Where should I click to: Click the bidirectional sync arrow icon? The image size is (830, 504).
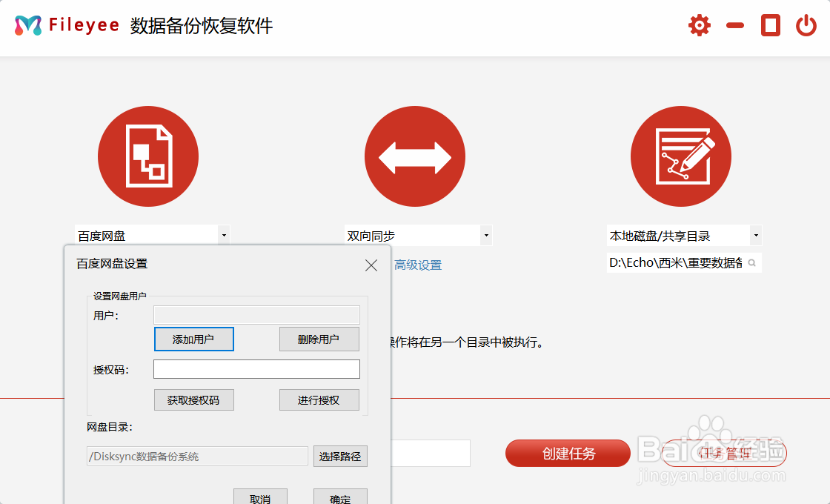[415, 156]
